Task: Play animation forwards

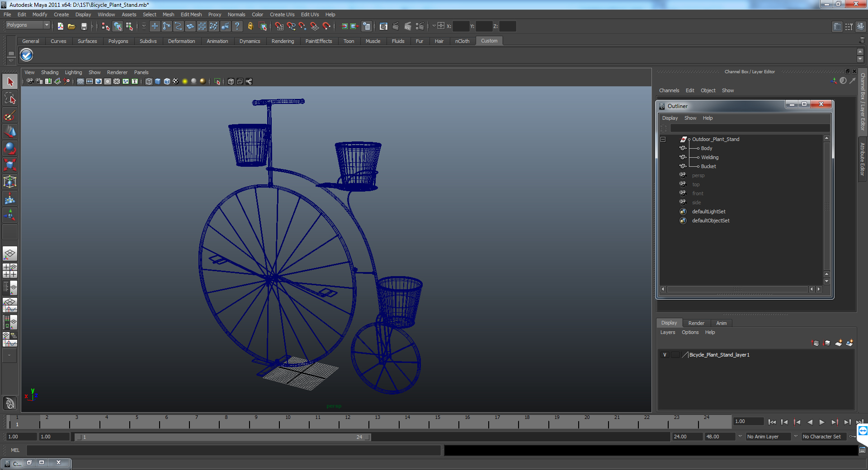Action: 822,422
